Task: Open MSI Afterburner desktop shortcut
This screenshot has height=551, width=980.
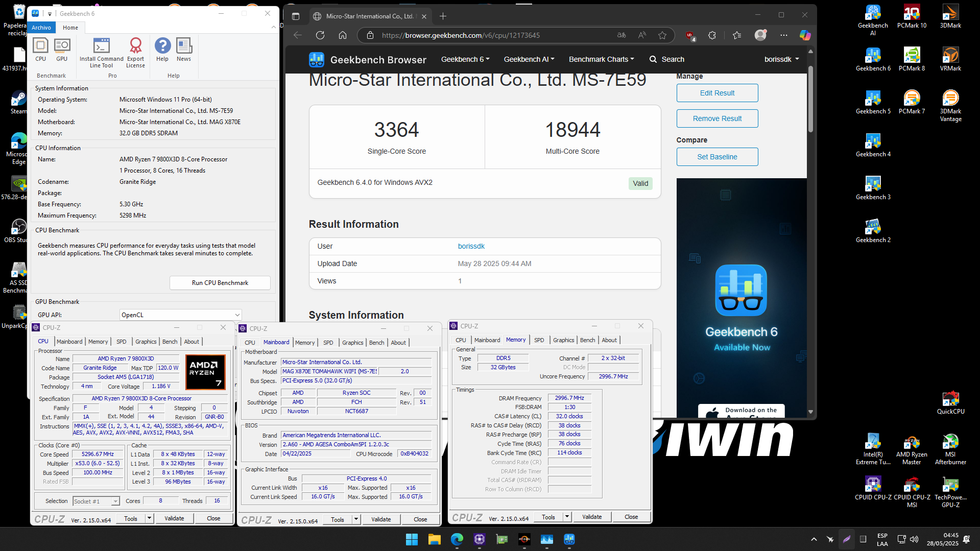Action: tap(950, 449)
